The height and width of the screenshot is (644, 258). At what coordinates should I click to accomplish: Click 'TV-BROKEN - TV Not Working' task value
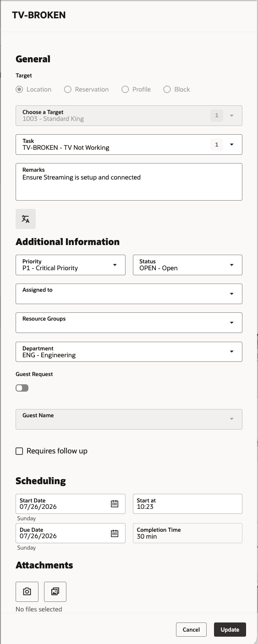(x=66, y=147)
